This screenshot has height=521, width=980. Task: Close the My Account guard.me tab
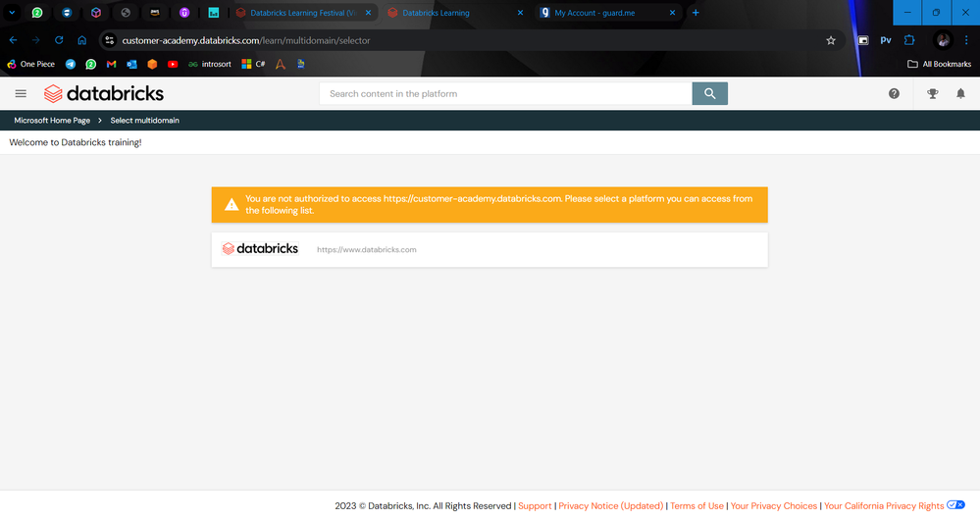point(673,13)
